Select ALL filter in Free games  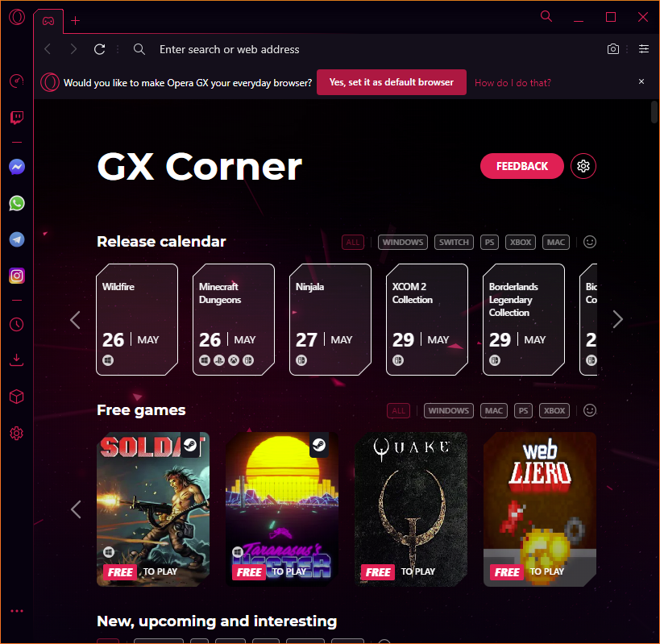point(398,410)
